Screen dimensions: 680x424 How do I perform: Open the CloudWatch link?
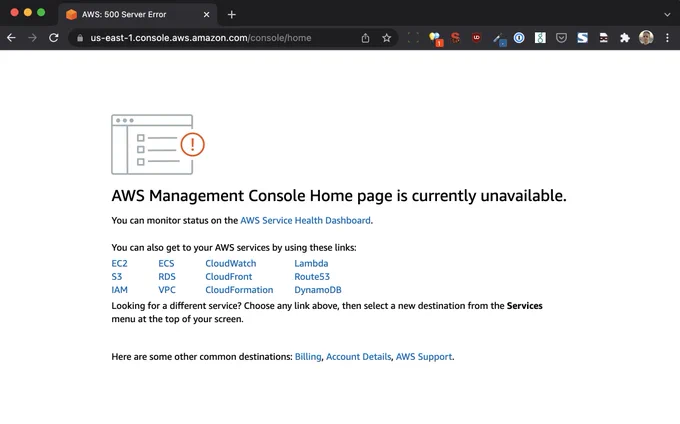pyautogui.click(x=231, y=263)
